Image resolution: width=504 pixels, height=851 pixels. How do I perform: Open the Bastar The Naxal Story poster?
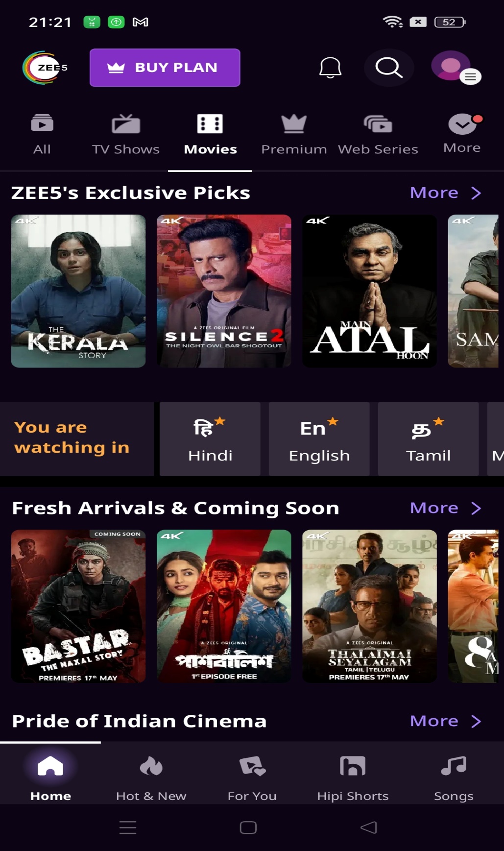click(78, 606)
